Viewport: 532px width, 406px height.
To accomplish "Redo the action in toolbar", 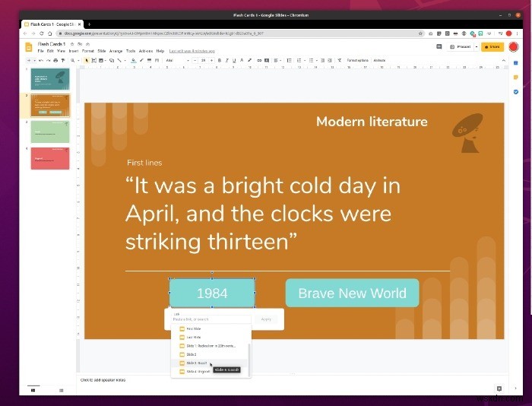I will (48, 60).
